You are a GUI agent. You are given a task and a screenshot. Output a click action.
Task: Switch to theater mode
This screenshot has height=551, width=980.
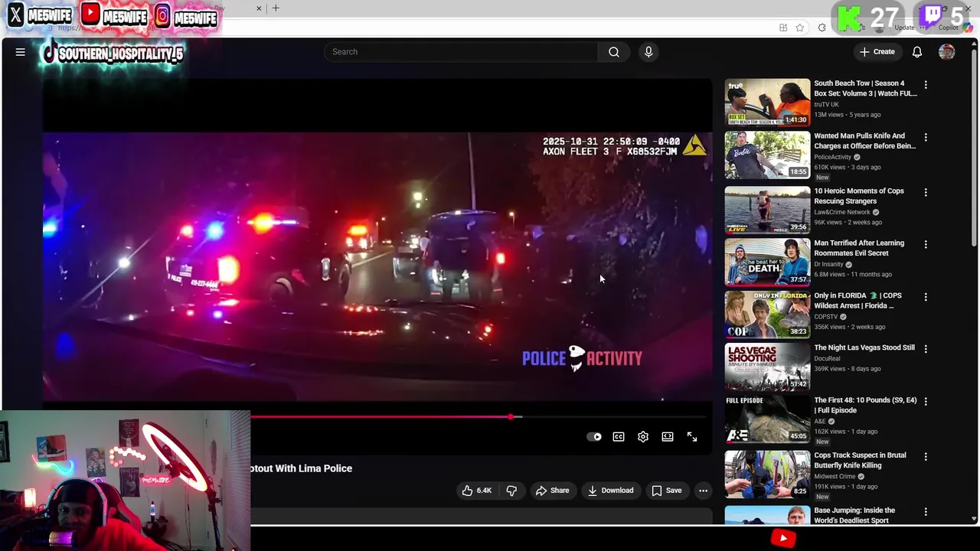668,437
